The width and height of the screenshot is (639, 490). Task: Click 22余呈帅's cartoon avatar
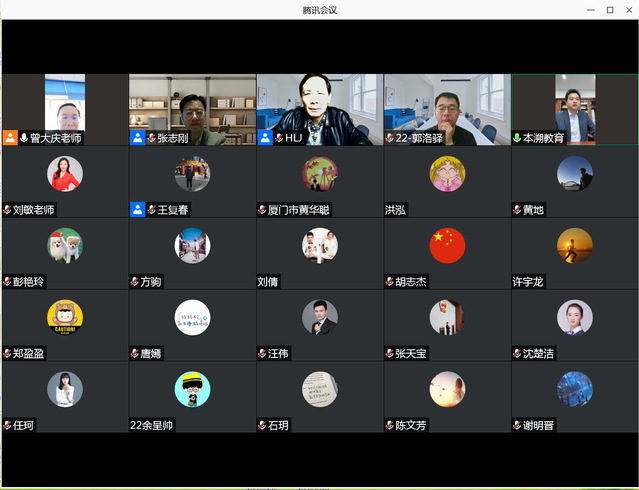(192, 390)
